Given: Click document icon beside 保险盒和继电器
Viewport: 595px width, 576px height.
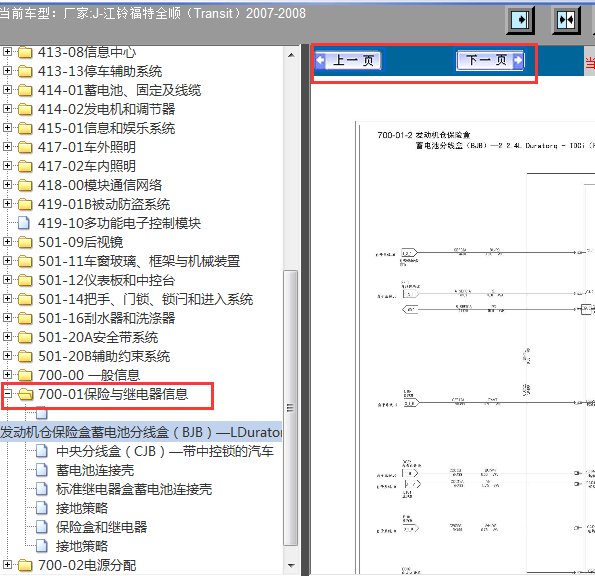Looking at the screenshot, I should [x=42, y=527].
